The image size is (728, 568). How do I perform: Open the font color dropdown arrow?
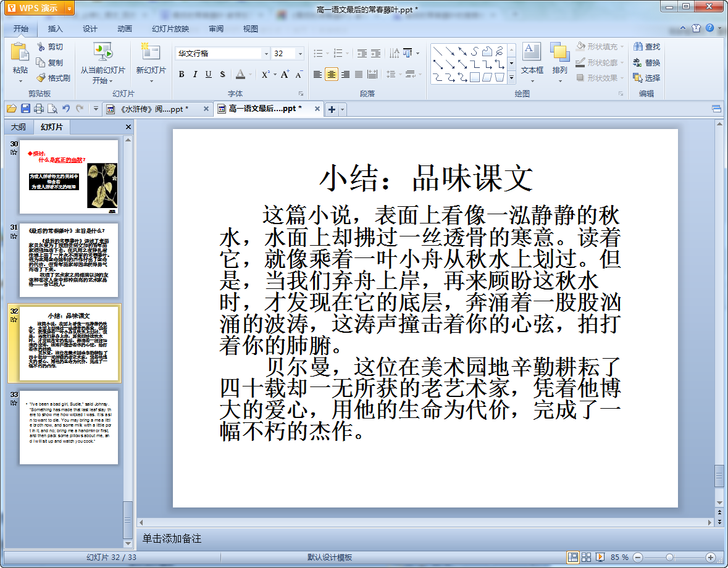pos(250,74)
